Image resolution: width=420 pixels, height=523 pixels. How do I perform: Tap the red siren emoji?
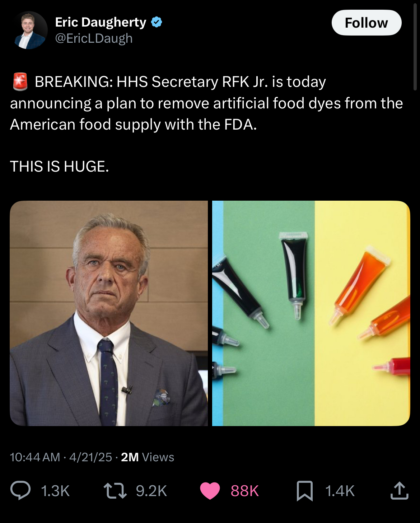coord(20,81)
